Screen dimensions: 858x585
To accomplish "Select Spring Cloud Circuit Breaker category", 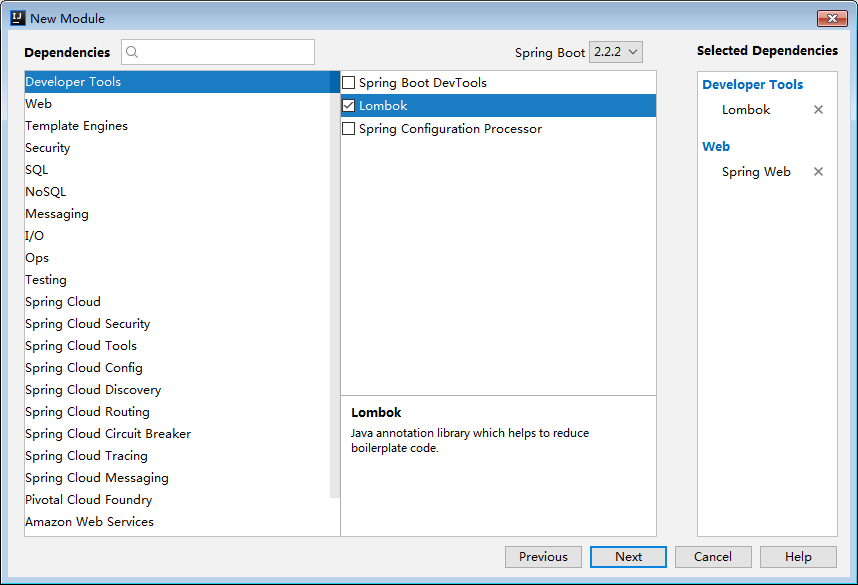I will point(177,433).
